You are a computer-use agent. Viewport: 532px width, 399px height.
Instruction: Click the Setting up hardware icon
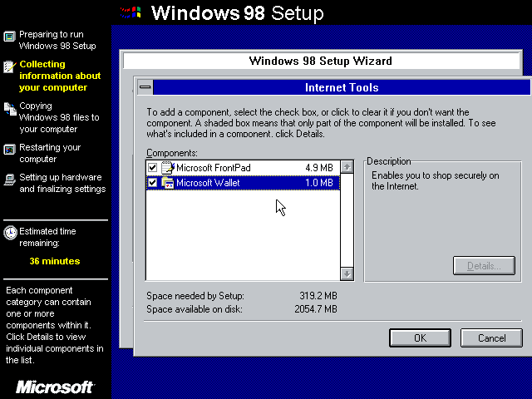point(9,180)
